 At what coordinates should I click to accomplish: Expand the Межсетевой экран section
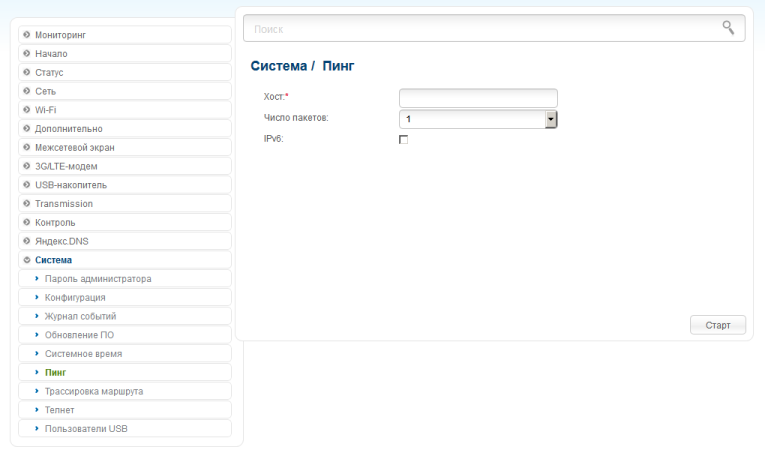click(125, 147)
